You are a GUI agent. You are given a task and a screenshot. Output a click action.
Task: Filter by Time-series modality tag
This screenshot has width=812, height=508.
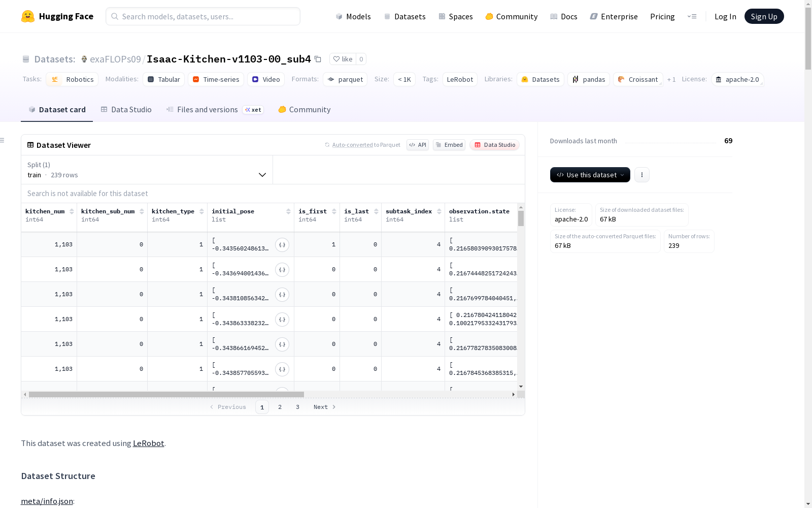click(x=216, y=79)
